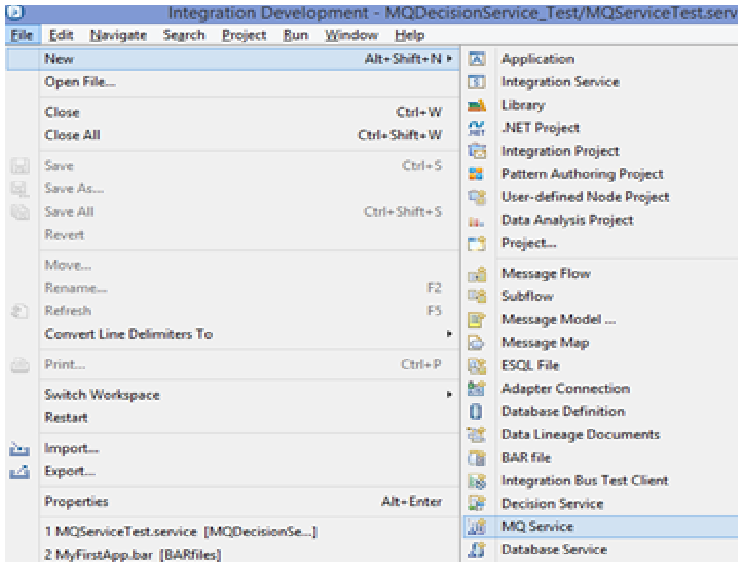
Task: Click the Decision Service icon
Action: pos(477,504)
